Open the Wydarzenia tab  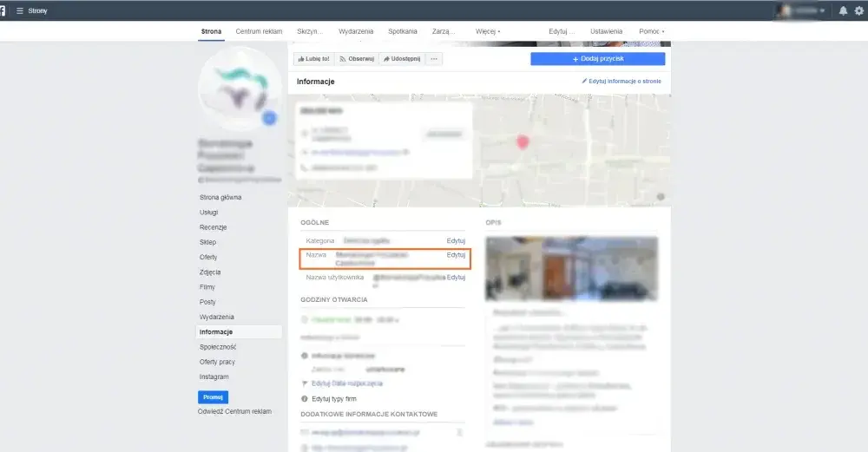click(x=356, y=31)
